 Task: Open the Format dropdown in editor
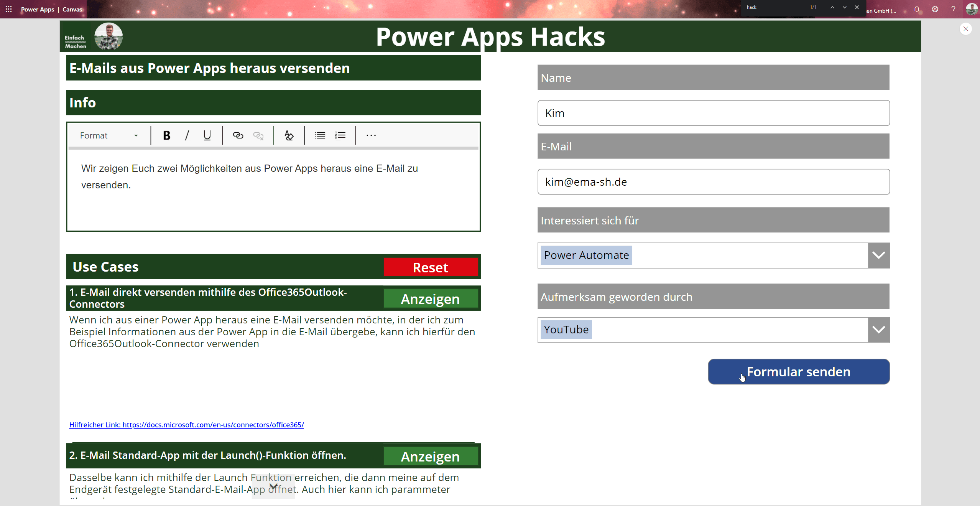click(x=109, y=135)
